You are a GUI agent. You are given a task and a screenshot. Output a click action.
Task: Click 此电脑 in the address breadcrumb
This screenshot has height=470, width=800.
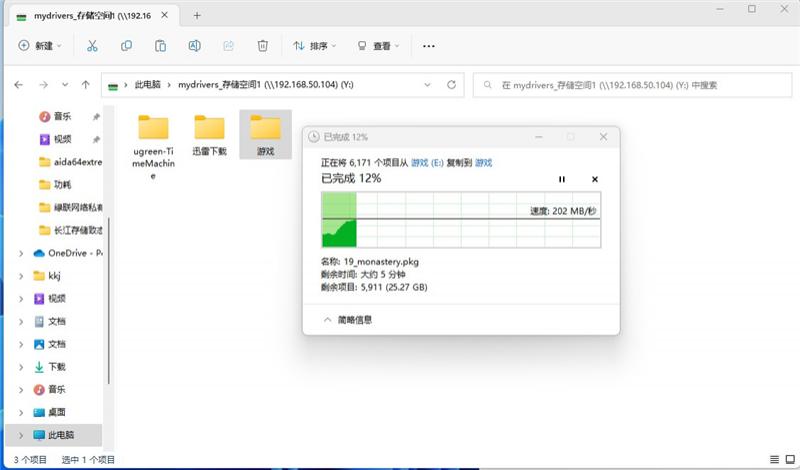(147, 85)
